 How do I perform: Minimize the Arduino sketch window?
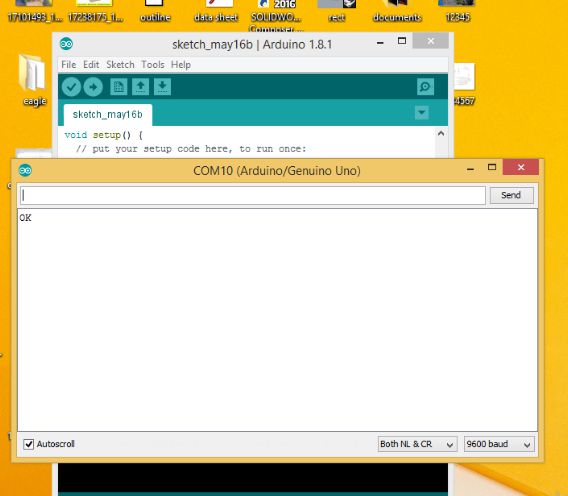pos(380,42)
